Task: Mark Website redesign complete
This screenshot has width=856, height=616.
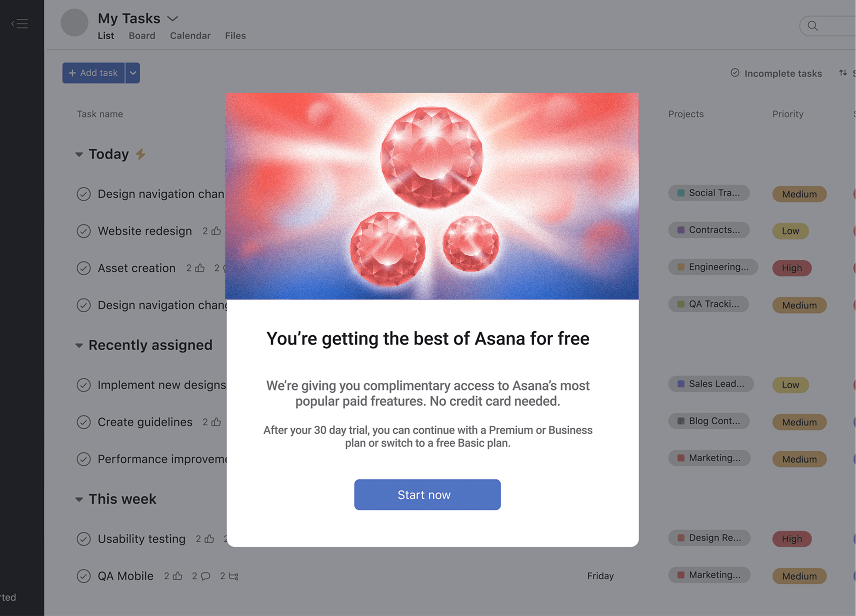Action: tap(84, 231)
